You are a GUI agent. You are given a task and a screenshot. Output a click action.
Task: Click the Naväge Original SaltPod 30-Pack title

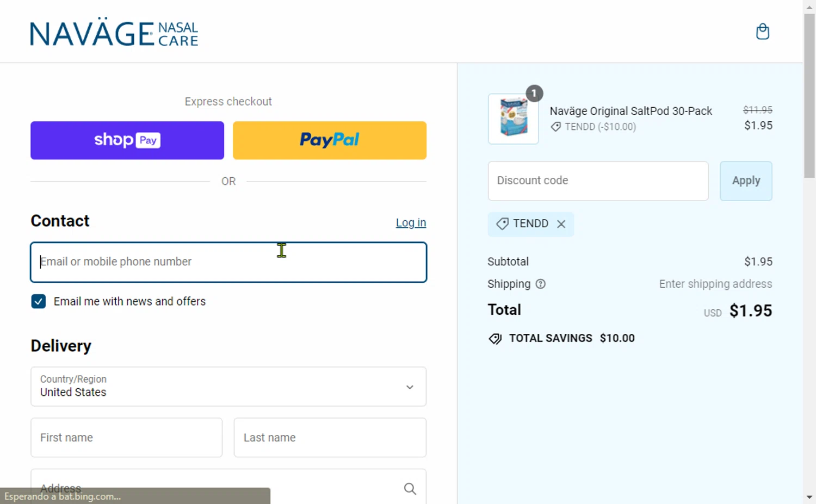[x=630, y=111]
